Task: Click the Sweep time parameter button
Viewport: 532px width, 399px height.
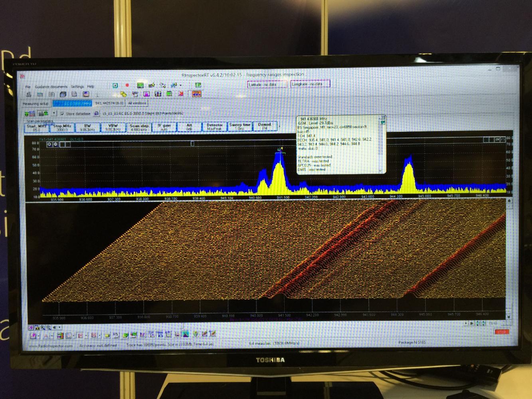Action: coord(239,127)
